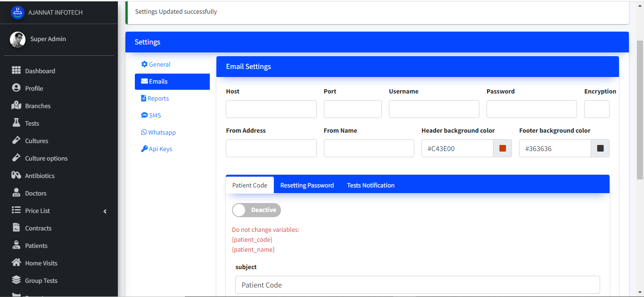The height and width of the screenshot is (297, 644).
Task: Open General settings section
Action: click(x=156, y=64)
